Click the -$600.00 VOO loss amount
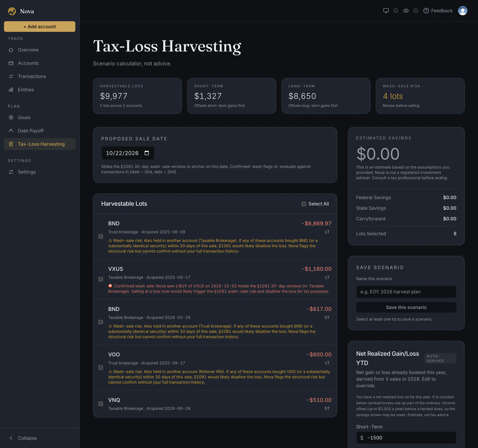Screen dimensions: 478x448 pos(319,354)
